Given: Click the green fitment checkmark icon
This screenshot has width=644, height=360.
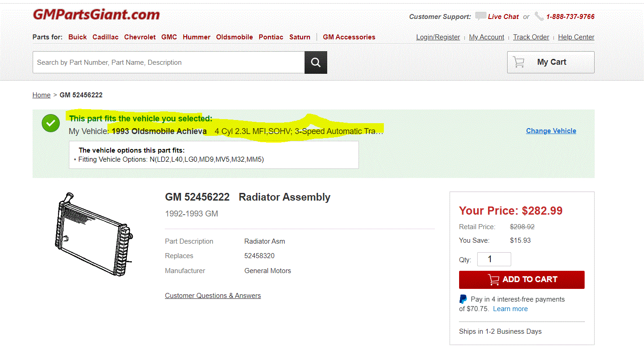Looking at the screenshot, I should [51, 123].
